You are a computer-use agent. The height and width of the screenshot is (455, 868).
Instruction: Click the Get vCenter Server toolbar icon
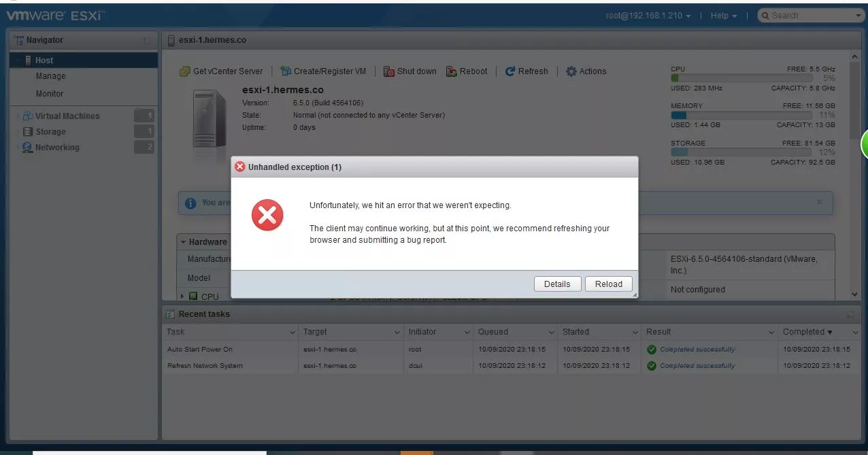coord(184,71)
